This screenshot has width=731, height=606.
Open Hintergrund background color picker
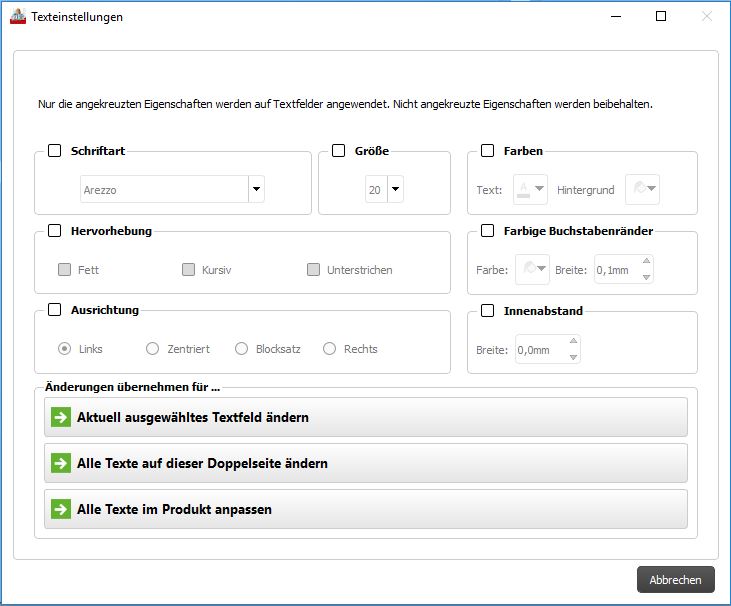[642, 189]
